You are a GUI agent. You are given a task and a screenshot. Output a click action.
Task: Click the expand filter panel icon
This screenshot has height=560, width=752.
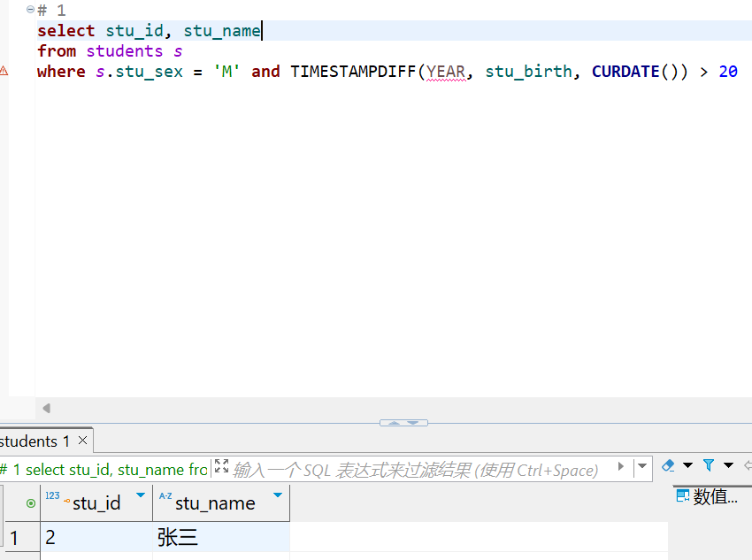[x=221, y=466]
